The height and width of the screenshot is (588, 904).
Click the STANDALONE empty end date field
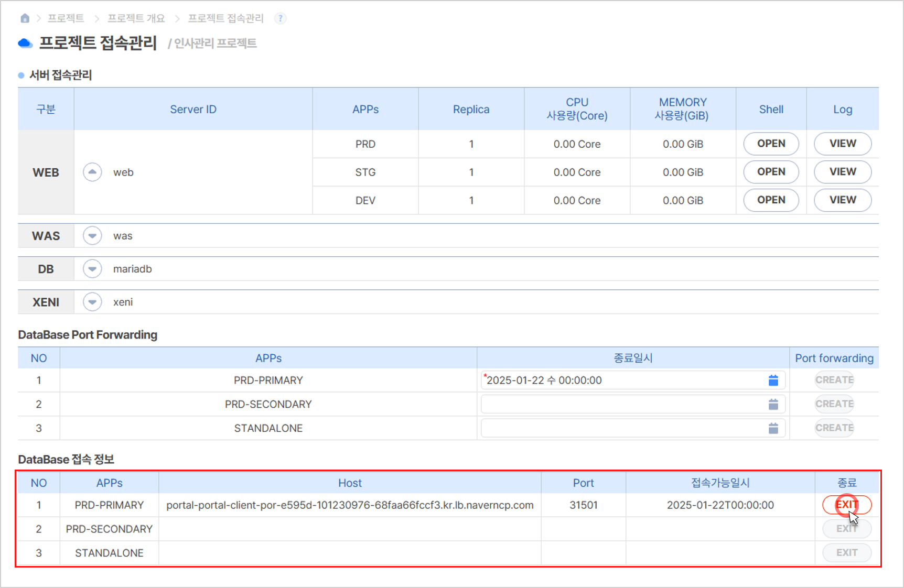point(633,429)
